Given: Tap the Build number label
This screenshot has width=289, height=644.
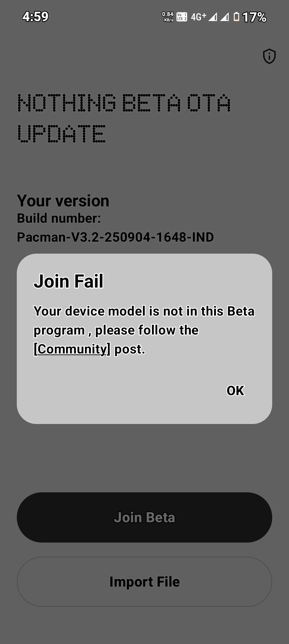Looking at the screenshot, I should pyautogui.click(x=59, y=218).
